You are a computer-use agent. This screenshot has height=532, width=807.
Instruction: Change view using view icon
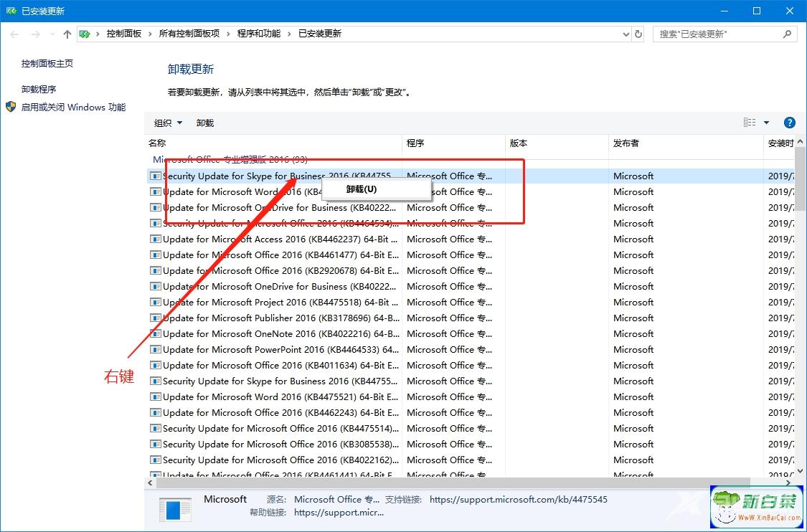750,123
